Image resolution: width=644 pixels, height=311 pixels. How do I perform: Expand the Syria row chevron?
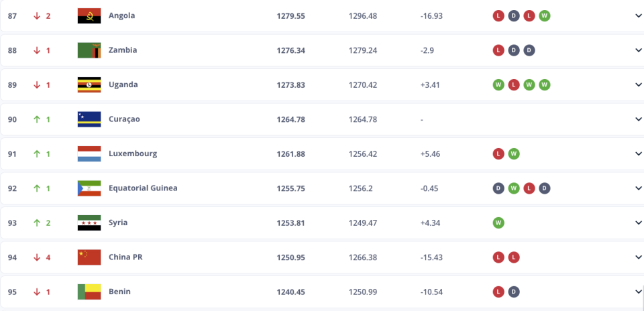point(638,223)
